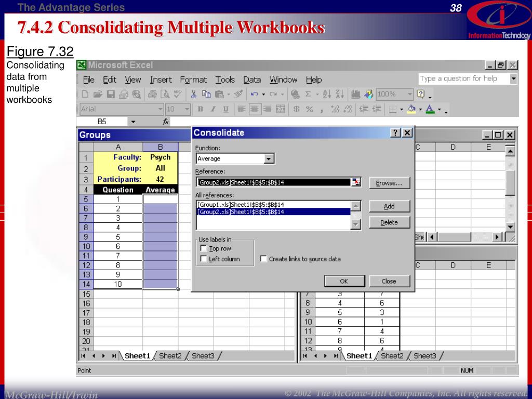The image size is (532, 399).
Task: Click the Copy icon
Action: coord(206,95)
